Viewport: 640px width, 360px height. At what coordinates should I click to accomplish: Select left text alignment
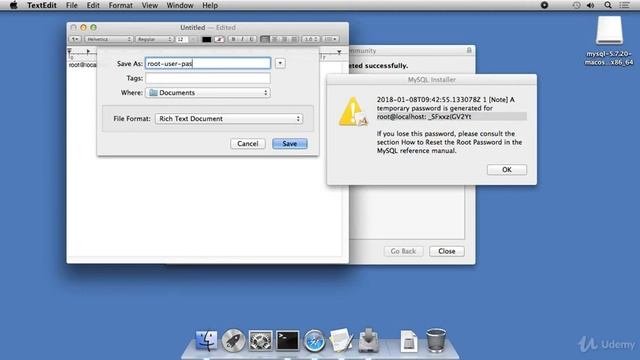[x=265, y=39]
